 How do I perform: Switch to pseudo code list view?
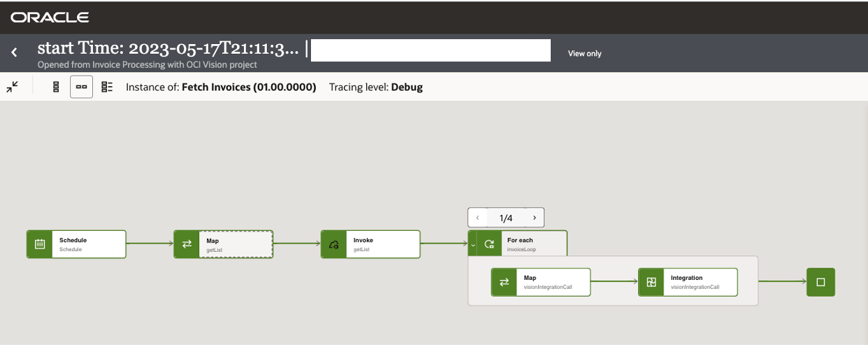click(107, 87)
